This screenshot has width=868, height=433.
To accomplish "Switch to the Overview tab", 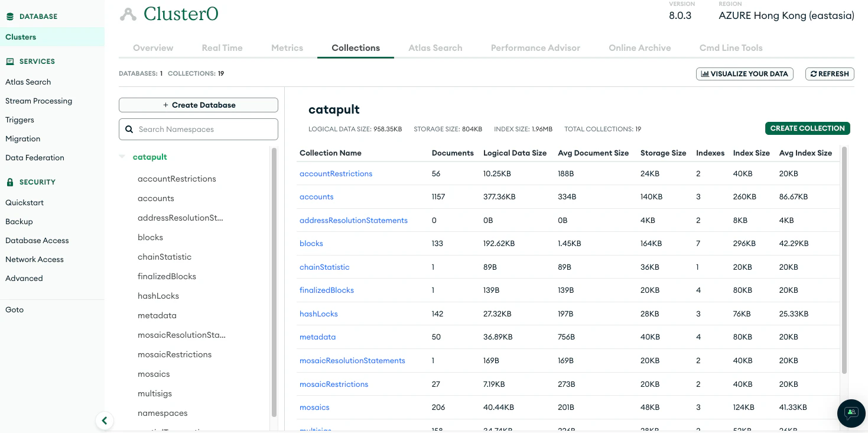I will tap(153, 48).
